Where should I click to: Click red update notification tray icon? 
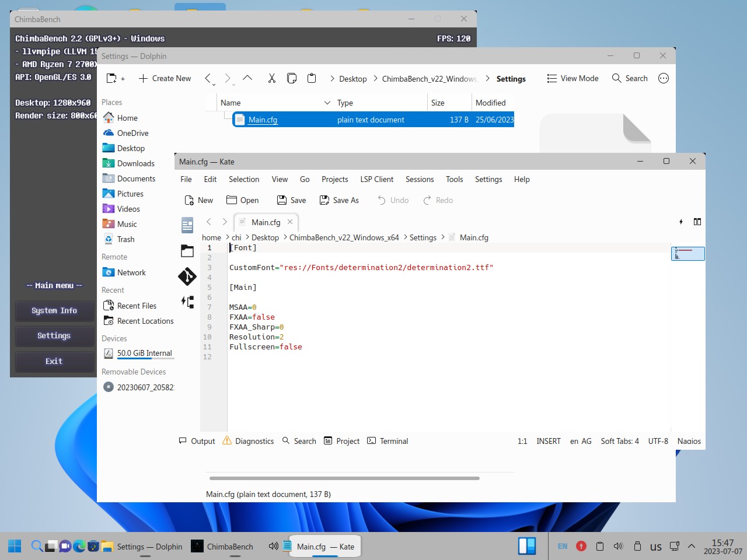[x=581, y=546]
